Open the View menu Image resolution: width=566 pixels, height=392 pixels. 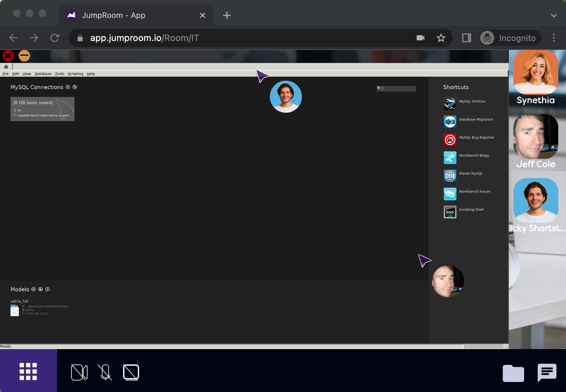pos(27,74)
